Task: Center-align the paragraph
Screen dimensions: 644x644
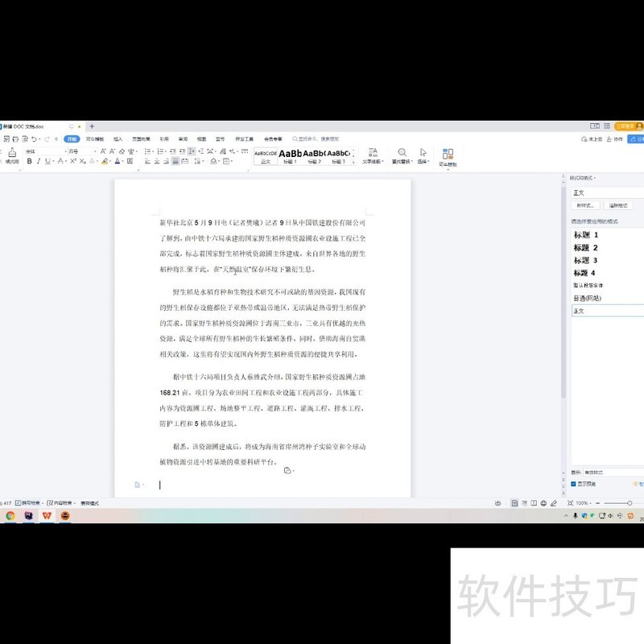Action: point(157,162)
